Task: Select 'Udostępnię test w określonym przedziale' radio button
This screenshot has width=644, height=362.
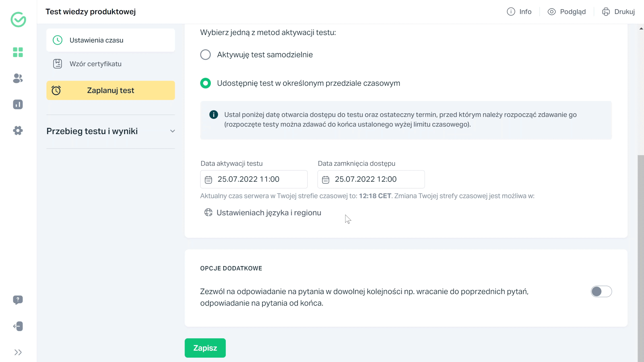Action: click(206, 83)
